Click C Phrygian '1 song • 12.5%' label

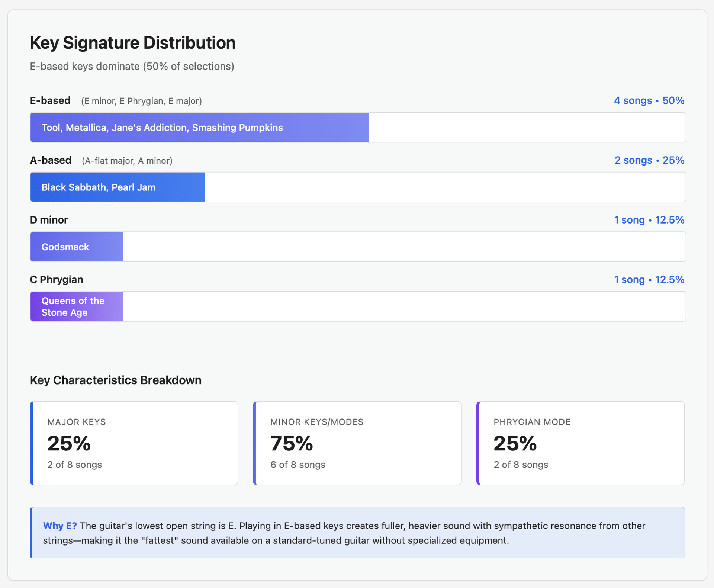coord(649,280)
